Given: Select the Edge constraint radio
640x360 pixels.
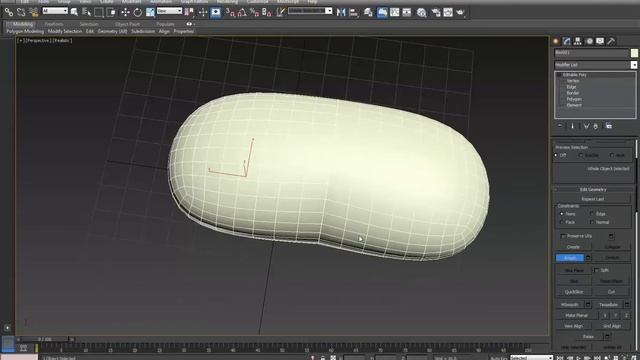Looking at the screenshot, I should [592, 214].
